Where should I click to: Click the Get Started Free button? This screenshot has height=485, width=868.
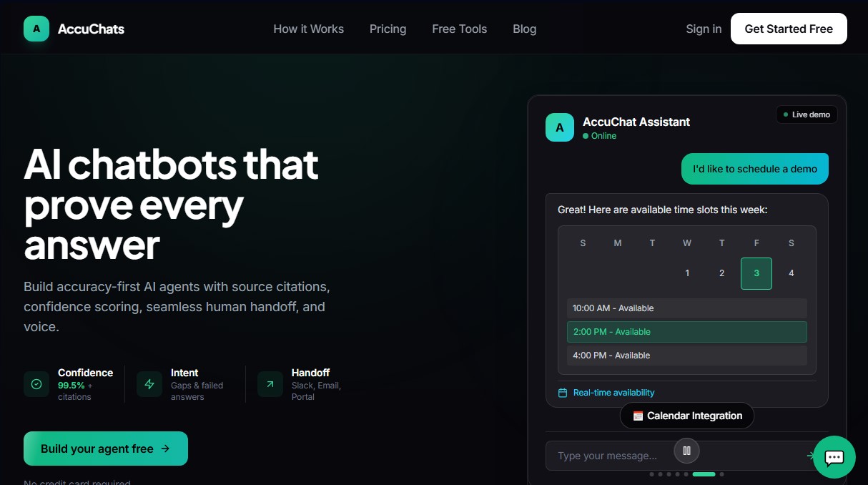(789, 29)
